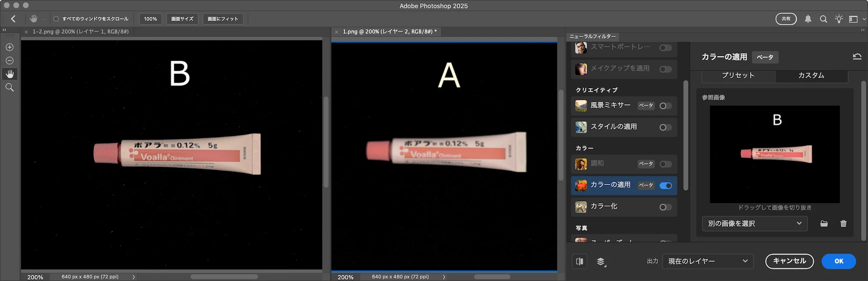Enable the カラー化 filter switch
This screenshot has width=868, height=281.
(666, 207)
